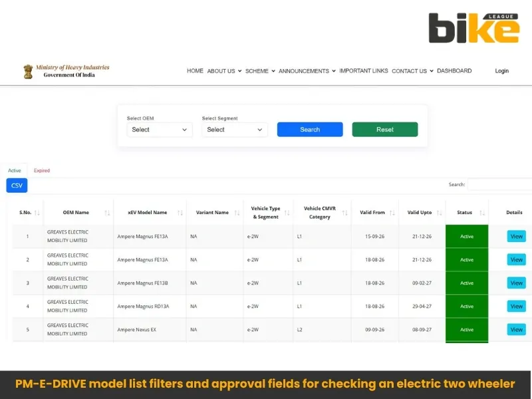The width and height of the screenshot is (532, 399).
Task: Click the Details column header
Action: (x=514, y=212)
